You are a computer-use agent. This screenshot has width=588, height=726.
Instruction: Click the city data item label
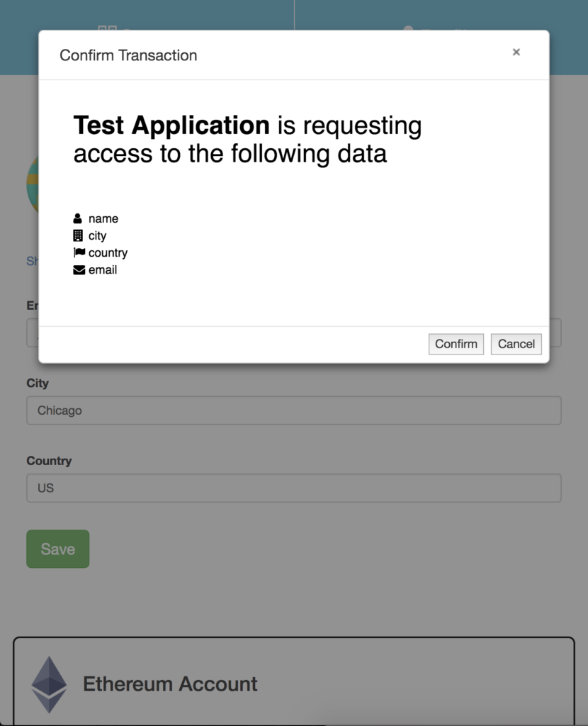click(97, 235)
